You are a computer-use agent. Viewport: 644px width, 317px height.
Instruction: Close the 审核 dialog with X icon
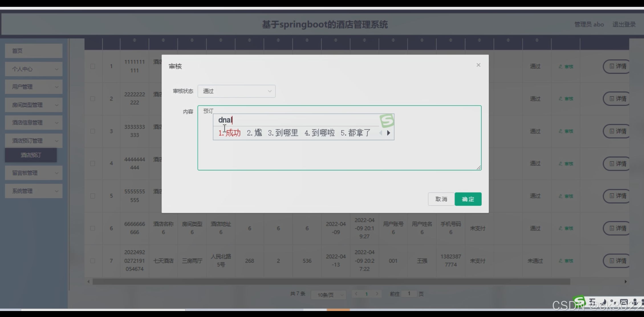point(478,65)
